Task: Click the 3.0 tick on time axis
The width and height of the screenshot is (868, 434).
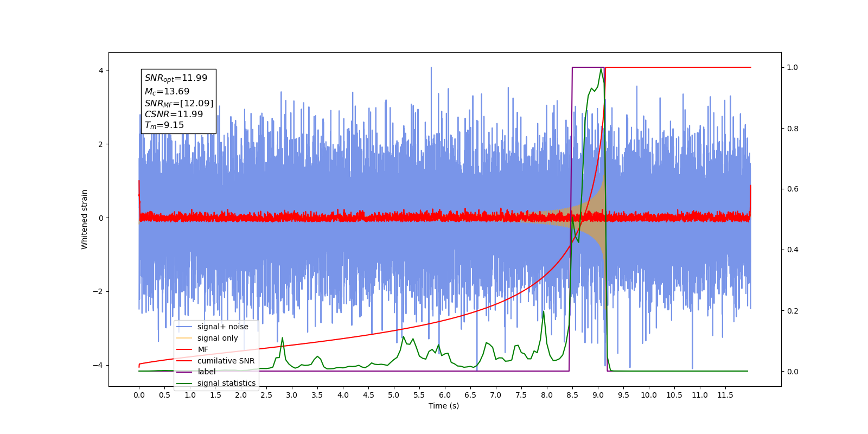Action: [292, 395]
